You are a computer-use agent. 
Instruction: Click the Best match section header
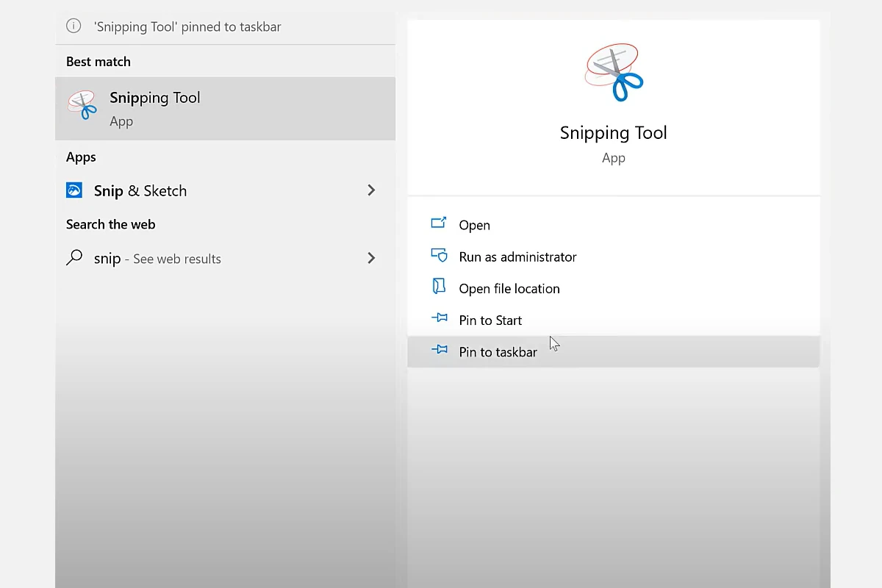98,62
